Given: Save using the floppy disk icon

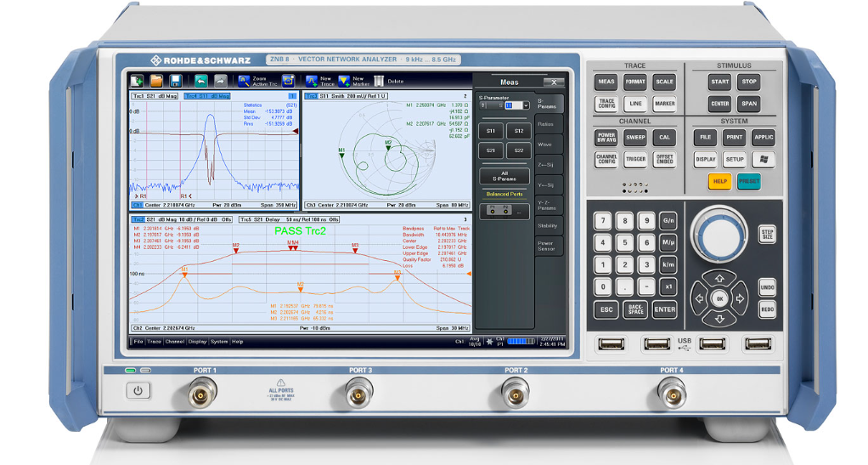Looking at the screenshot, I should [x=176, y=81].
